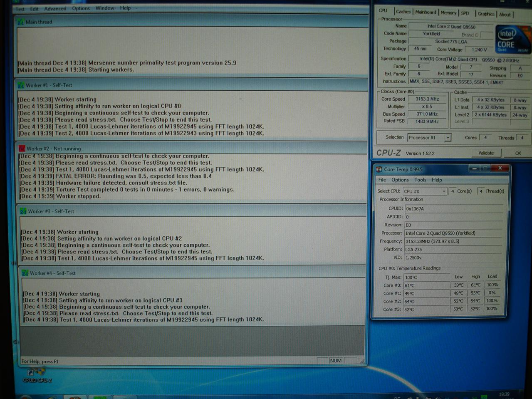Click the Hardware failure detected line

click(104, 183)
